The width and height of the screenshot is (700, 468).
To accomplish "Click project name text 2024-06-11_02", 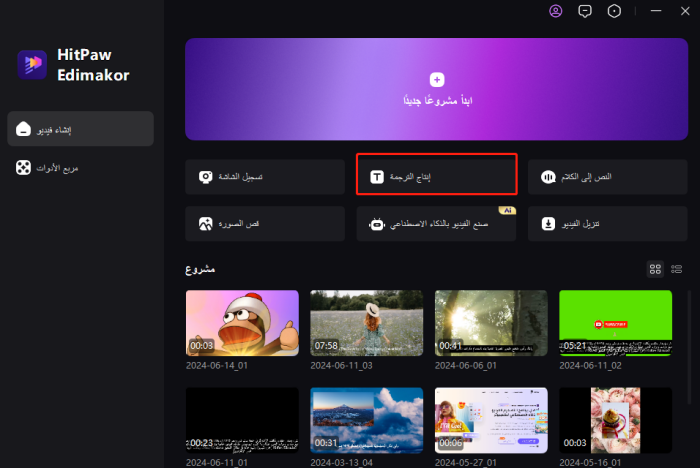I will click(590, 365).
